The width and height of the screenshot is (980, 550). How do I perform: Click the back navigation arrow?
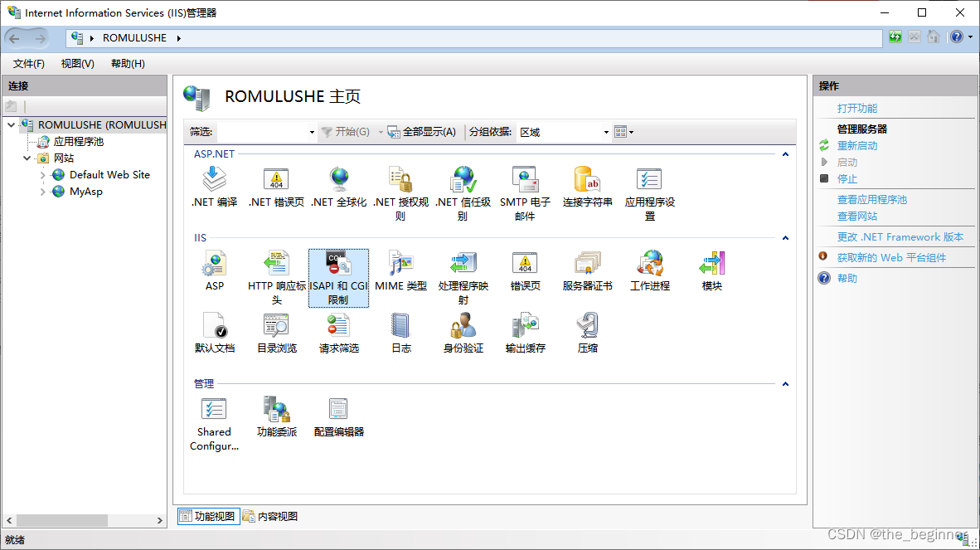[14, 39]
